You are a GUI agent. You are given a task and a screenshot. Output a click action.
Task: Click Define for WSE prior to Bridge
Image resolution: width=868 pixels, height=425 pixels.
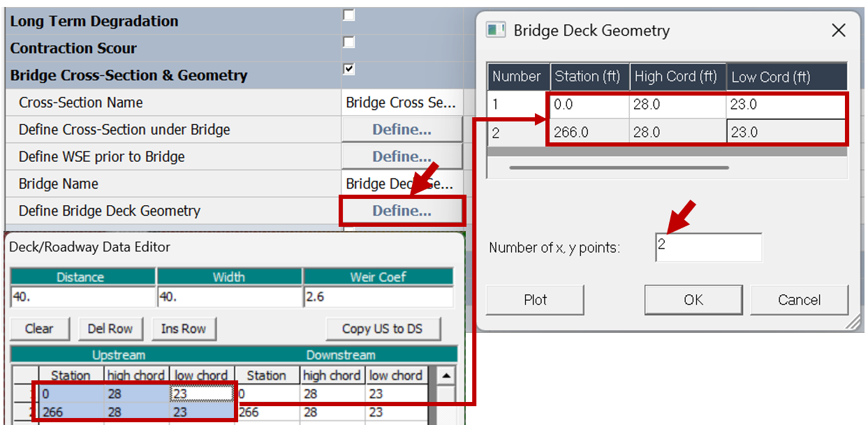point(402,157)
